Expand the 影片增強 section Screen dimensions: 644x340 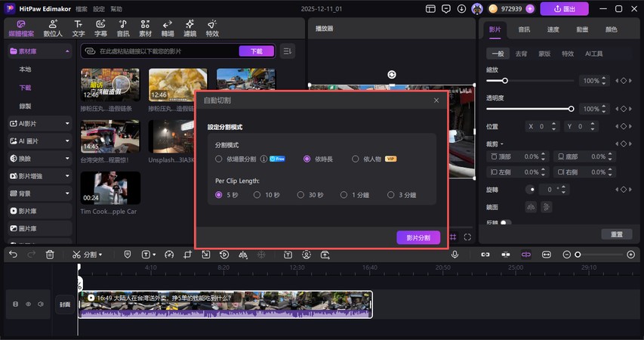(67, 176)
